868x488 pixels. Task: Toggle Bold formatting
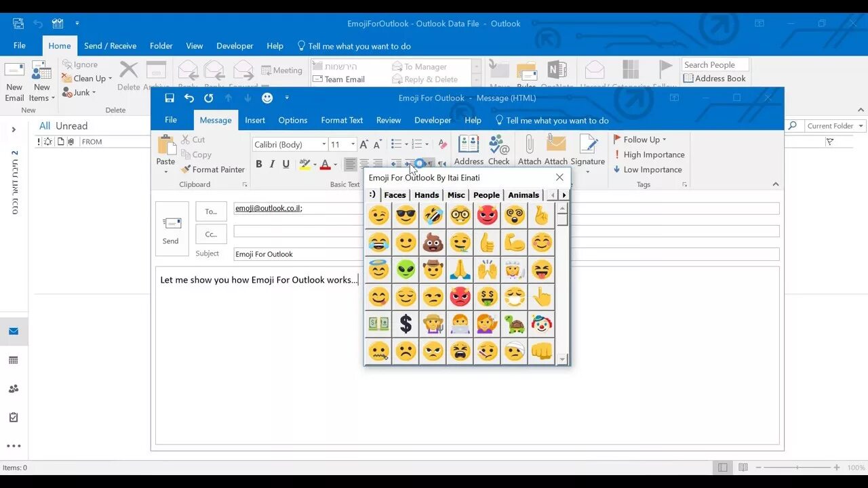[258, 164]
